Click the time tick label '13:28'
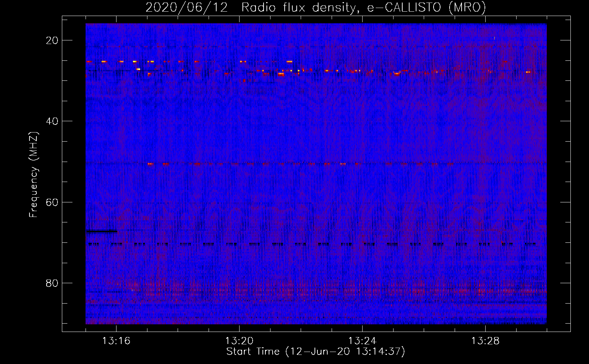 [x=485, y=341]
